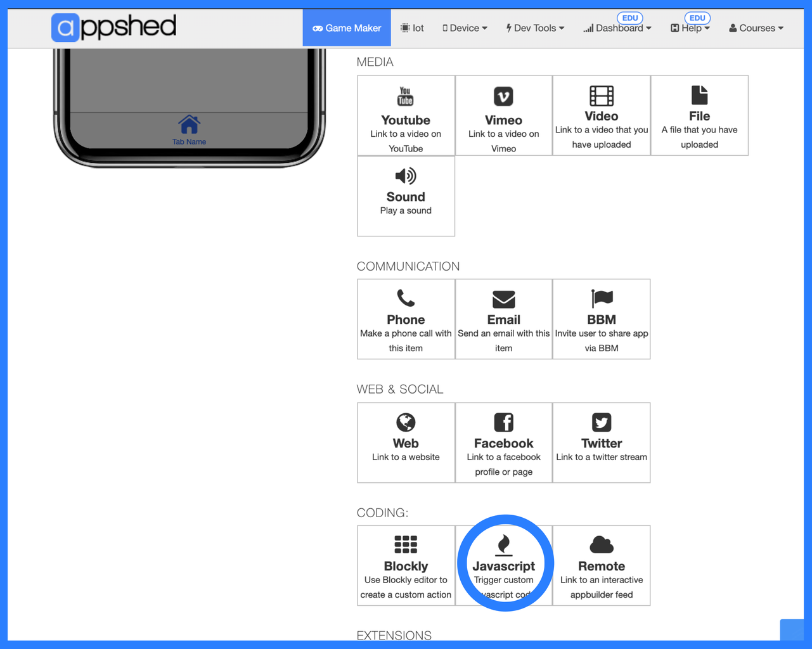Choose the Email send action
The width and height of the screenshot is (812, 649).
point(503,317)
